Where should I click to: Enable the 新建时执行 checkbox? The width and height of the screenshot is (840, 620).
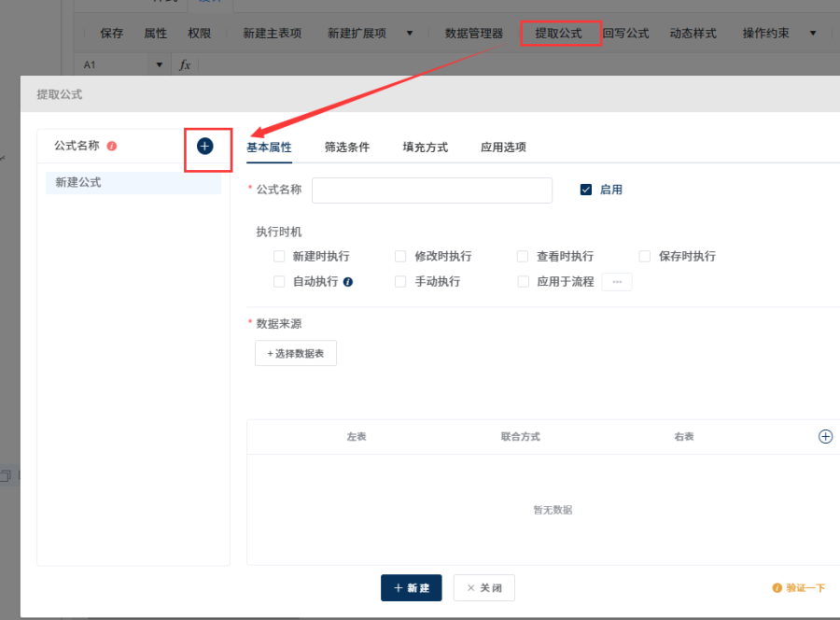click(x=279, y=256)
